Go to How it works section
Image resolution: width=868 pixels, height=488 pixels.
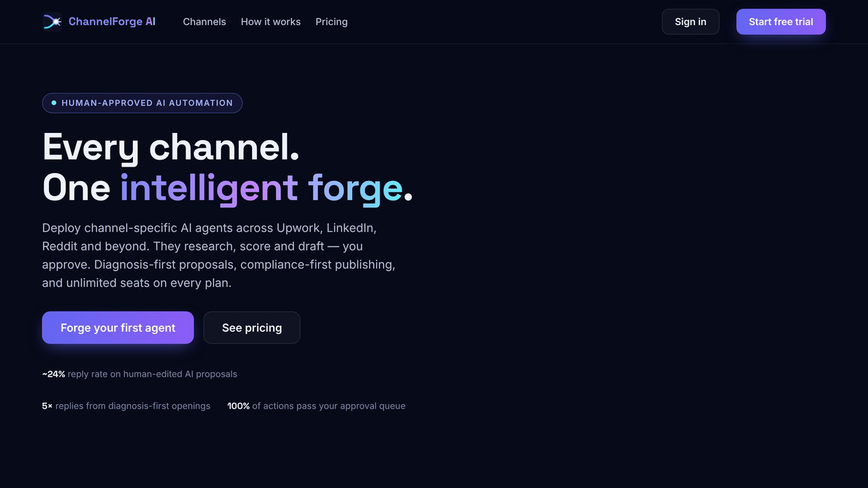click(x=271, y=22)
